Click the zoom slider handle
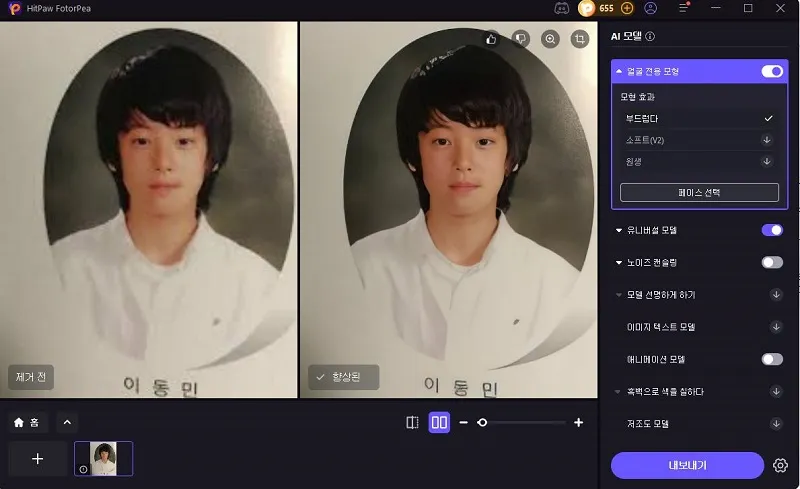The height and width of the screenshot is (489, 800). pos(482,422)
